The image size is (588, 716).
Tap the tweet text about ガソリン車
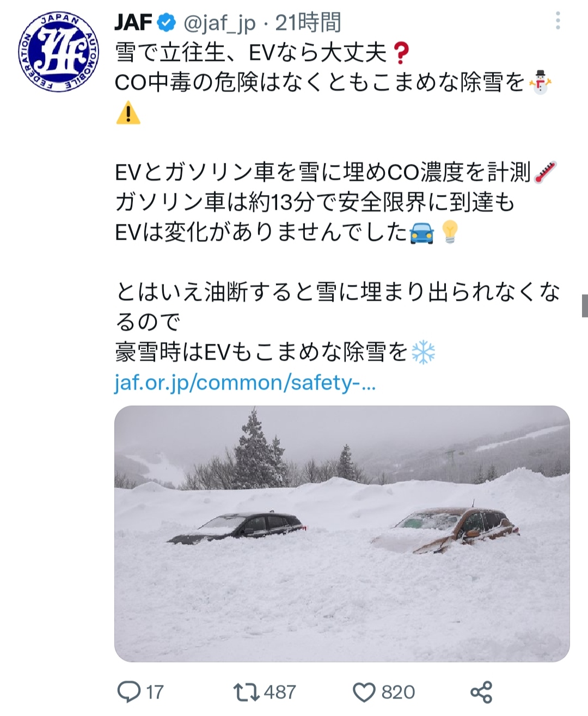point(315,203)
